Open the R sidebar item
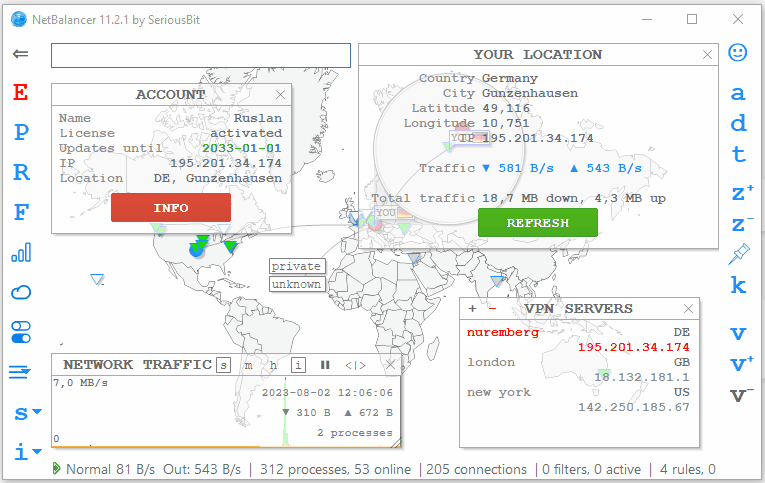The width and height of the screenshot is (765, 483). (21, 172)
